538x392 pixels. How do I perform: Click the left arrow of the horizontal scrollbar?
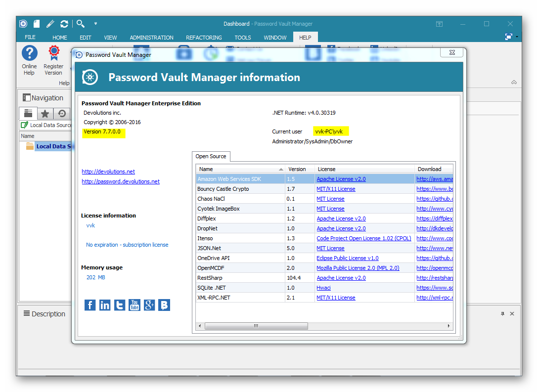200,326
